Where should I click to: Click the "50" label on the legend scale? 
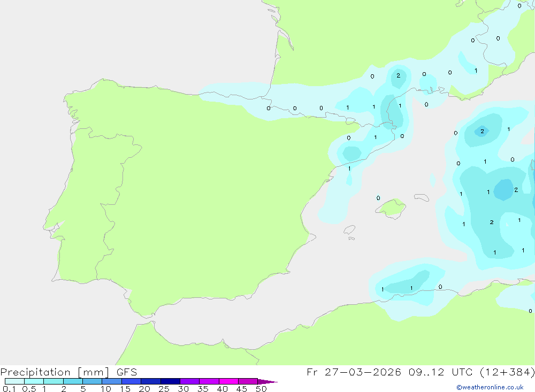pyautogui.click(x=261, y=389)
